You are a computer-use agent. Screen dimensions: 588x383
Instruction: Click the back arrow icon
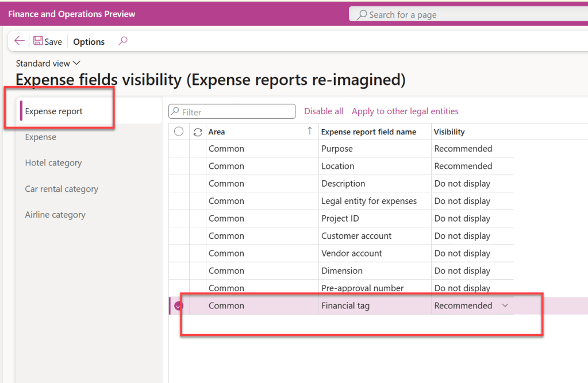[x=20, y=41]
